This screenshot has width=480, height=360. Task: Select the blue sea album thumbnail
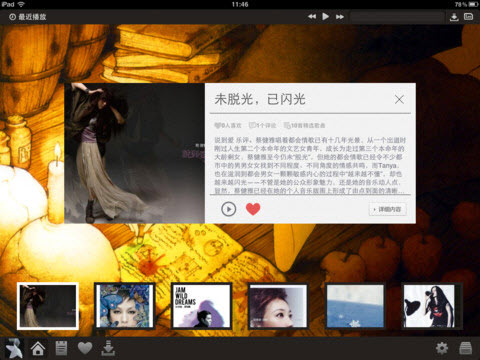pyautogui.click(x=355, y=306)
